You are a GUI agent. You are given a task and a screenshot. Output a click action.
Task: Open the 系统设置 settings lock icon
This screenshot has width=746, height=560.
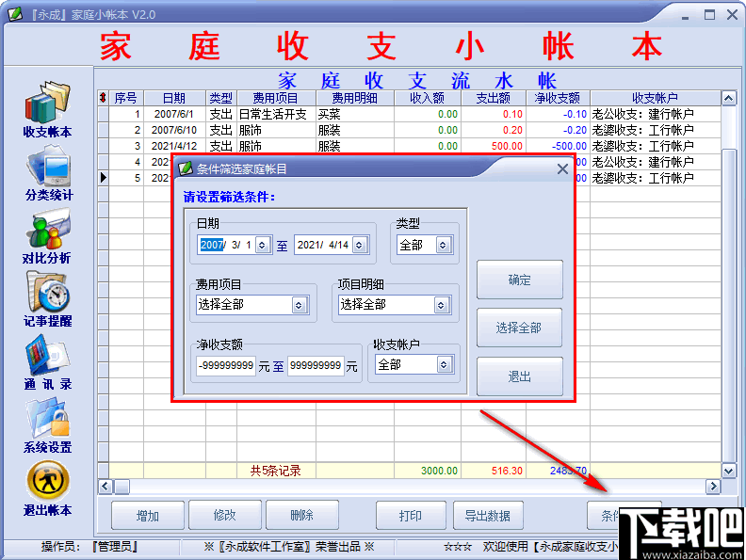[x=48, y=418]
